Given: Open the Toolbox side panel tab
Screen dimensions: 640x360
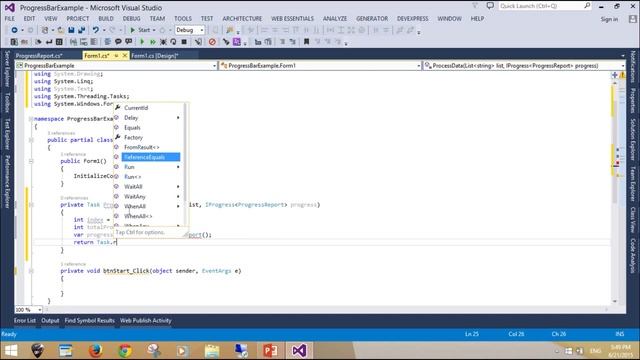Looking at the screenshot, I should tap(7, 102).
